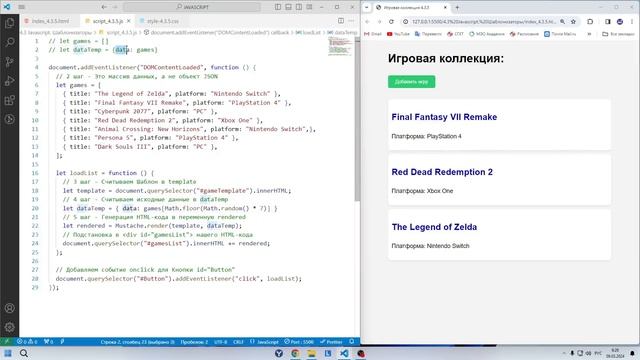Viewport: 640px width, 360px height.
Task: Open VS Code notifications bell
Action: 352,342
